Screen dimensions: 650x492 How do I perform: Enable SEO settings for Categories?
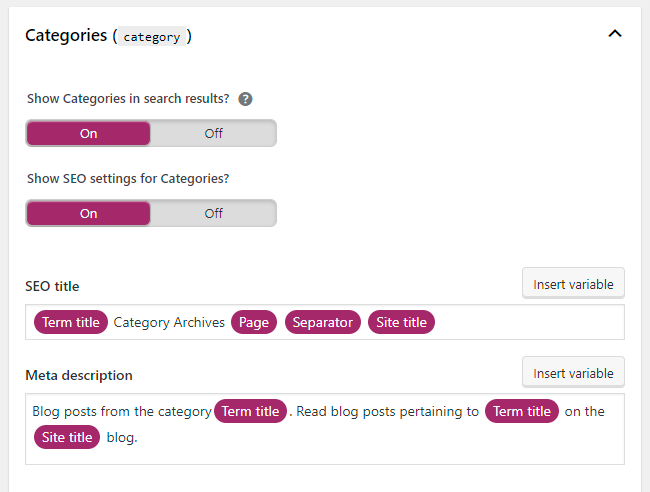(x=89, y=213)
